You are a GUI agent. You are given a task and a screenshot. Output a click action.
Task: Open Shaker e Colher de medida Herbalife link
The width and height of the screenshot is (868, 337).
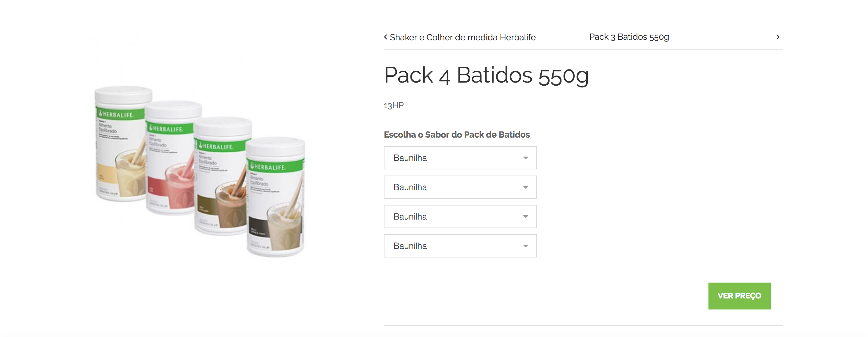(x=462, y=37)
